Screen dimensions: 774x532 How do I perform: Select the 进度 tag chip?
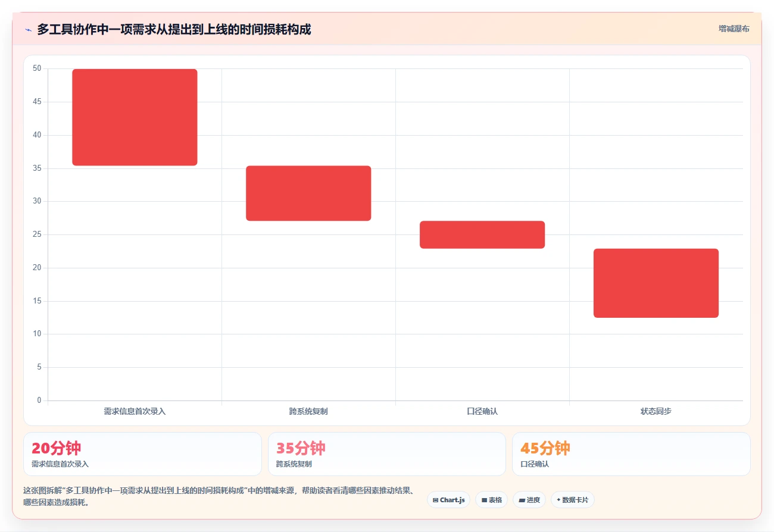tap(529, 500)
